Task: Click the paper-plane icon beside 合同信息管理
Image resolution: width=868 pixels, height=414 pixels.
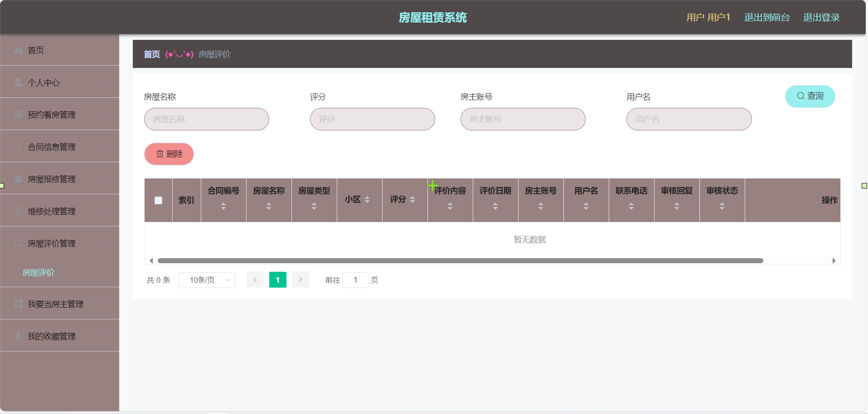Action: (x=18, y=147)
